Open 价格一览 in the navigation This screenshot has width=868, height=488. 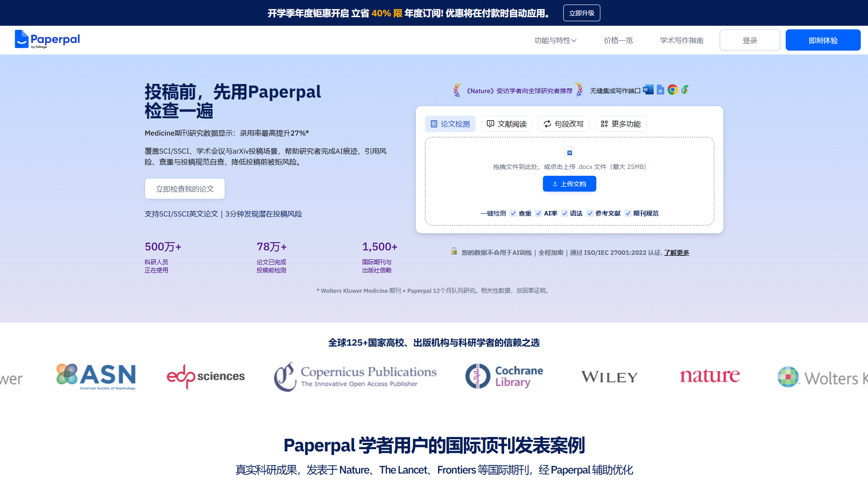click(x=618, y=40)
